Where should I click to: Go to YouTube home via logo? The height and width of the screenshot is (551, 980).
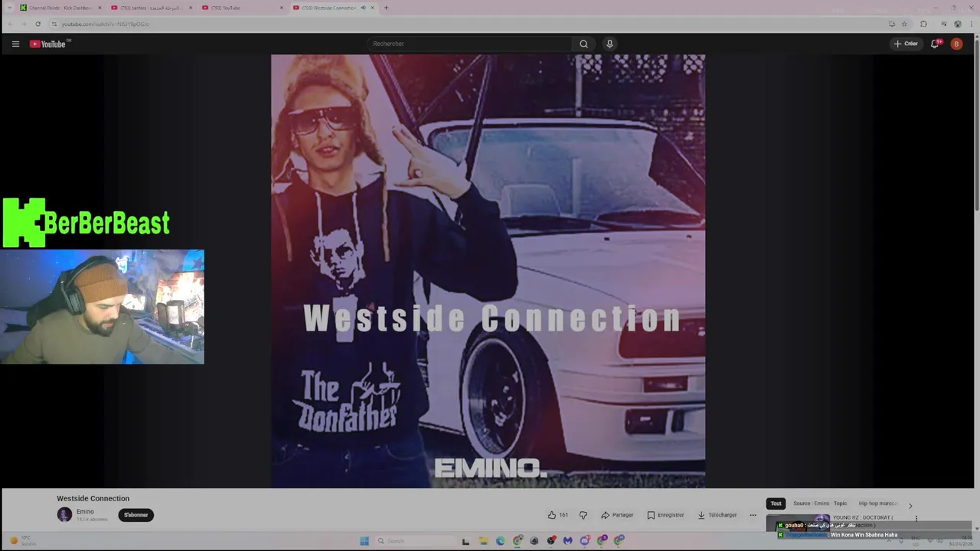coord(49,44)
